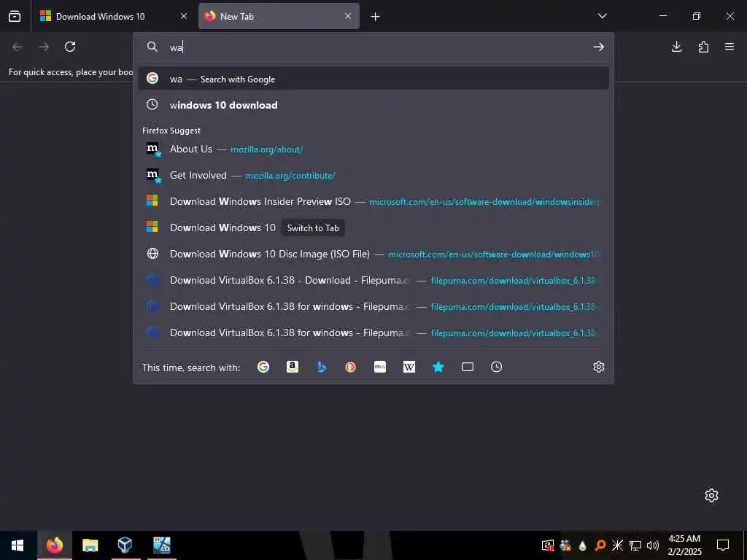Open File Explorer from the taskbar
This screenshot has width=747, height=560.
click(90, 545)
